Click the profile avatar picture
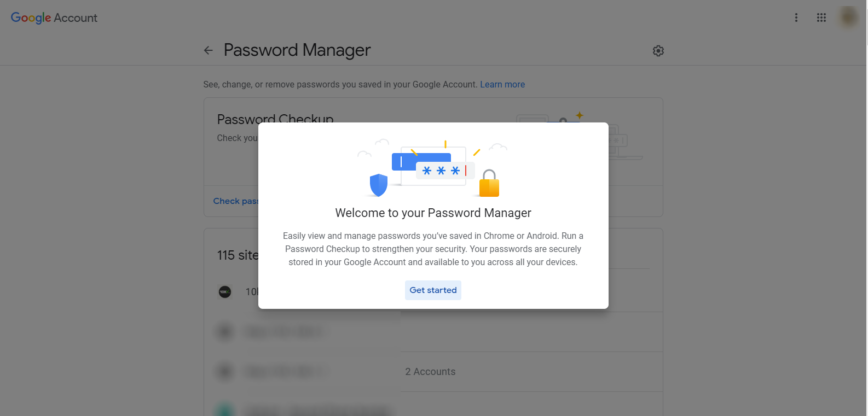Image resolution: width=868 pixels, height=416 pixels. [x=849, y=17]
